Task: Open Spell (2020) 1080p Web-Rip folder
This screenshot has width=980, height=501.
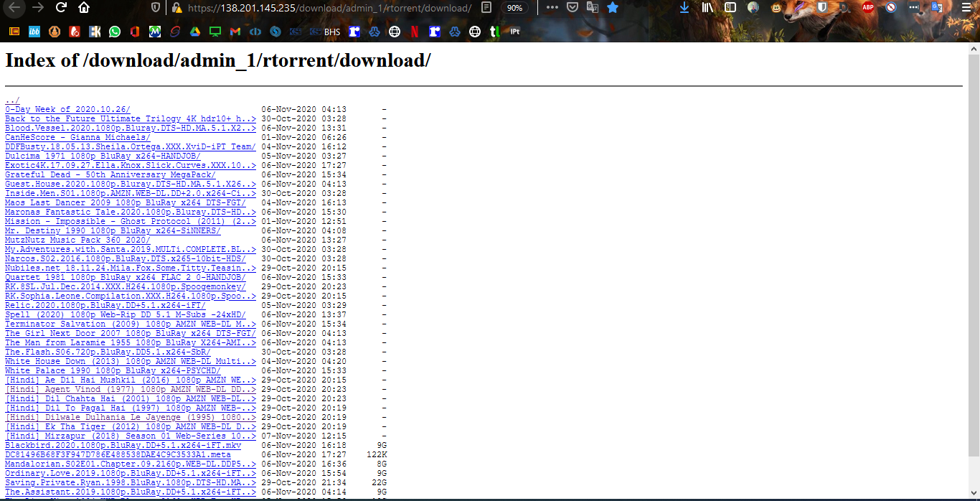Action: tap(126, 314)
